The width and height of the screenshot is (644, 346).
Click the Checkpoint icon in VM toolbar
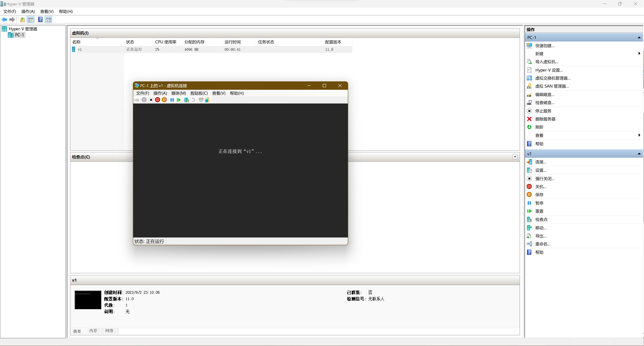point(187,100)
